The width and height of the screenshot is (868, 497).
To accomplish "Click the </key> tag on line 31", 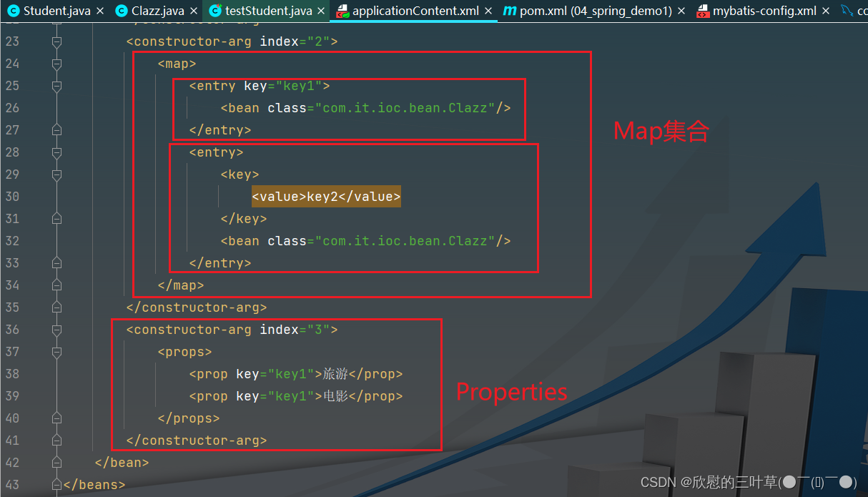I will click(x=244, y=219).
